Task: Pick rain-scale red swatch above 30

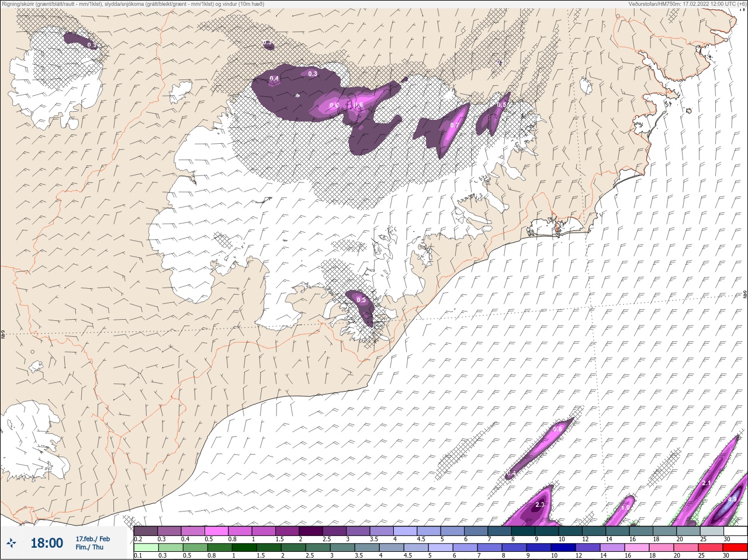Action: (735, 548)
